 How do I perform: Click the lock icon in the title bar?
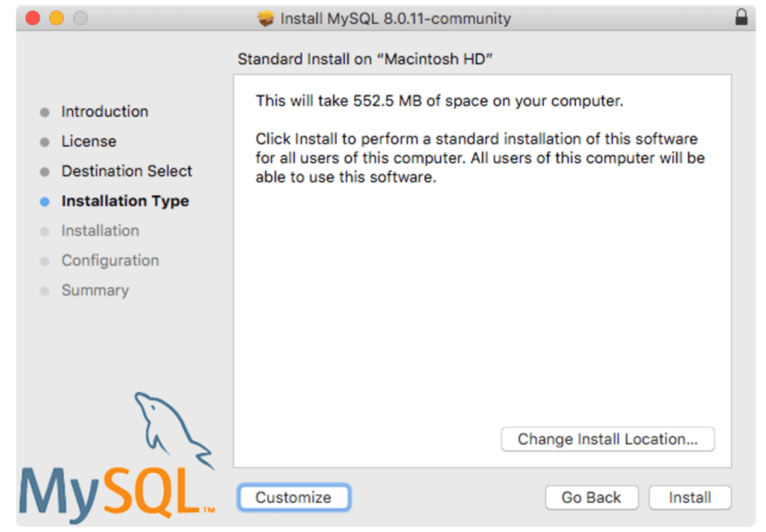tap(741, 19)
